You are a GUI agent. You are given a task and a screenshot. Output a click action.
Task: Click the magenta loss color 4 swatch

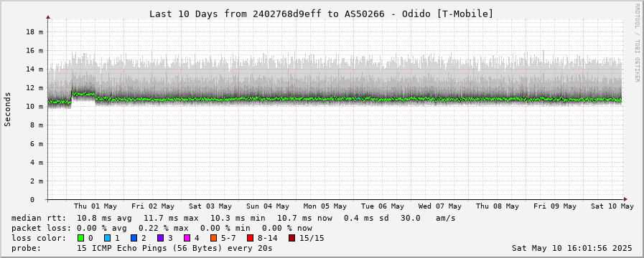(x=187, y=238)
